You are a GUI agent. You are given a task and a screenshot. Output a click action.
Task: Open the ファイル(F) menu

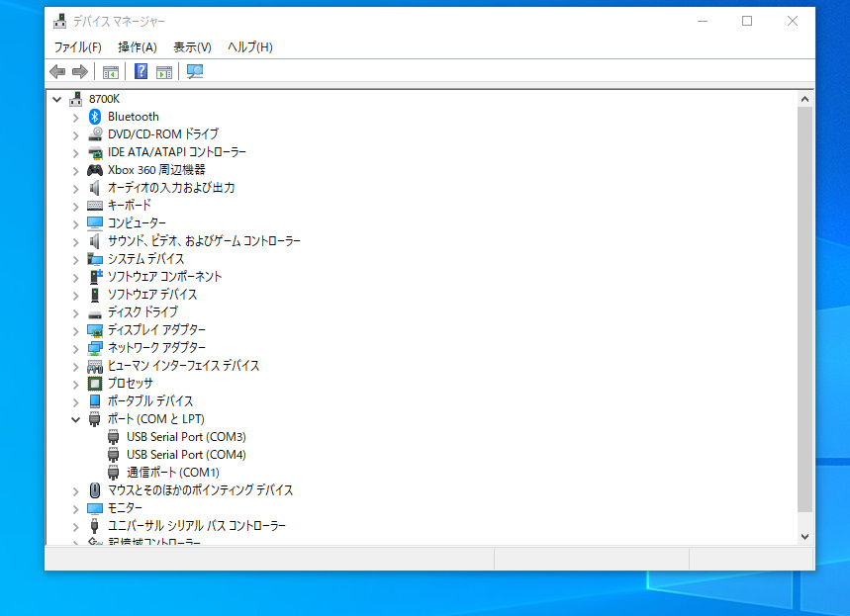point(77,46)
